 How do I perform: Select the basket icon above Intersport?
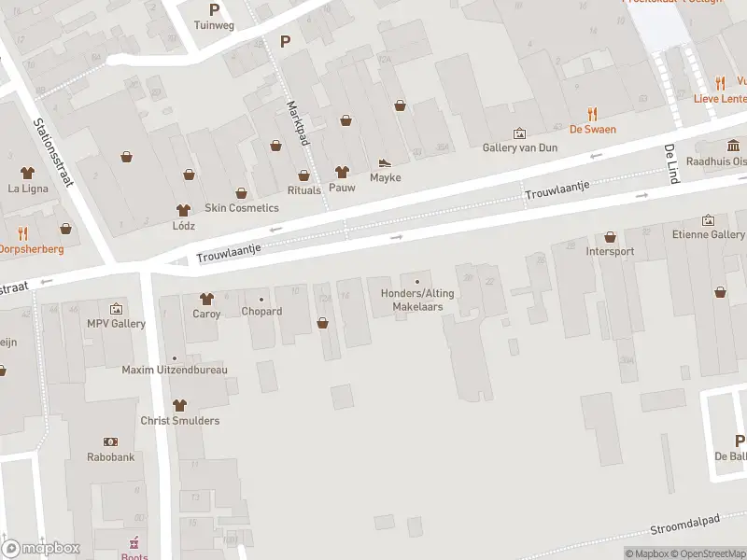[610, 237]
